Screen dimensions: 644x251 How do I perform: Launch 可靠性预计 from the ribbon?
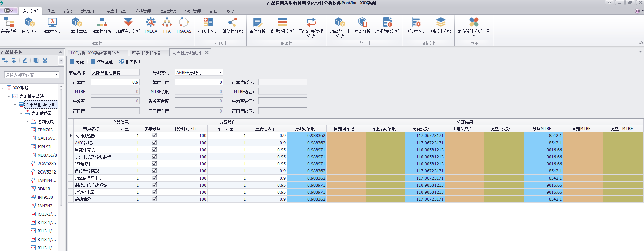click(52, 26)
